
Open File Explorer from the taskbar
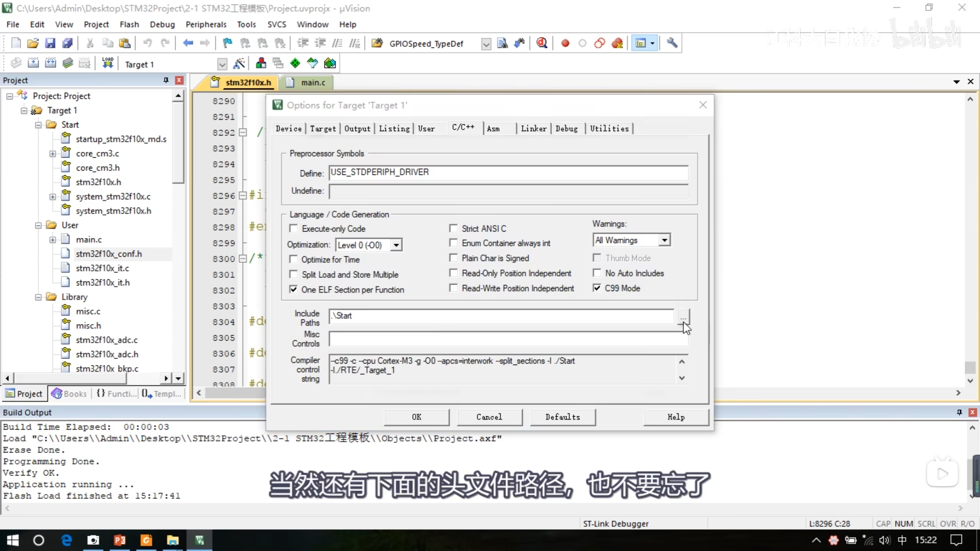(173, 540)
